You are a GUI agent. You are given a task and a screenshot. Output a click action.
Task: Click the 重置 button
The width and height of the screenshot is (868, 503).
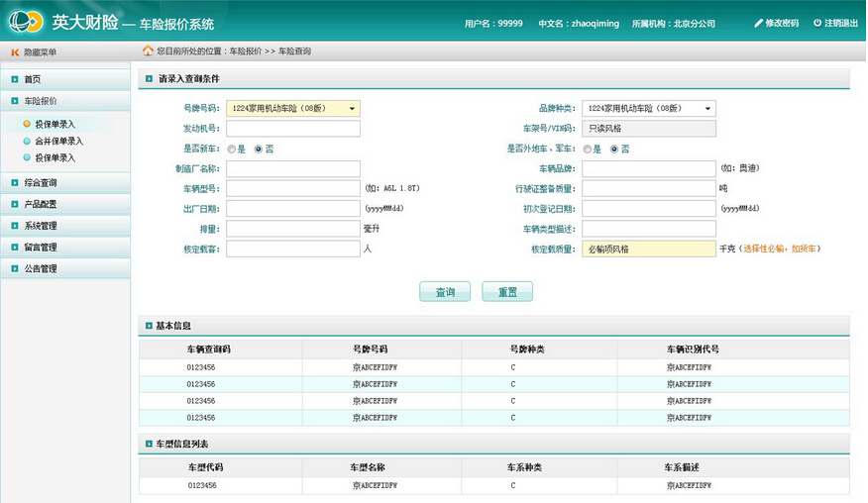pyautogui.click(x=507, y=292)
